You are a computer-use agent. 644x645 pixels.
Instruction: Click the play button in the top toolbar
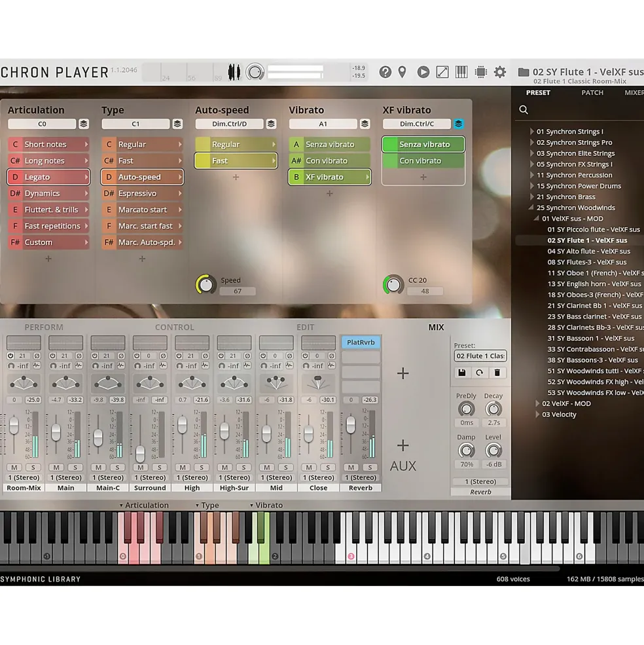pos(423,73)
